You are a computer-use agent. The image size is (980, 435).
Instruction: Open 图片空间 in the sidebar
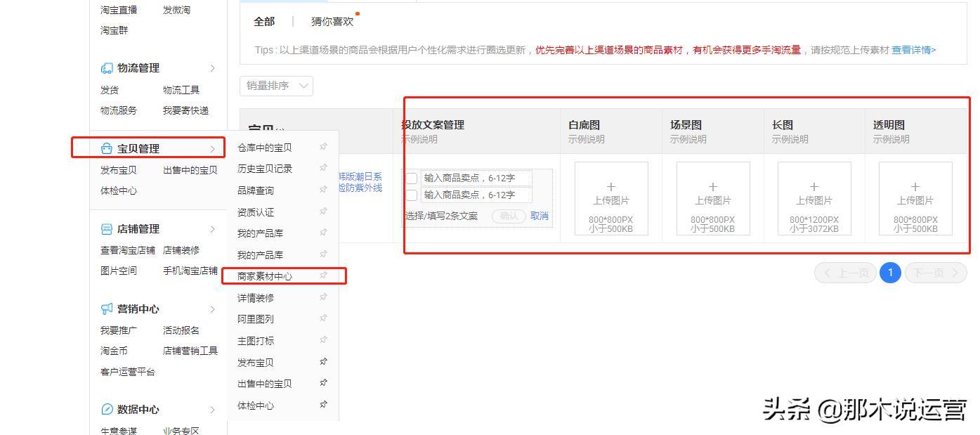coord(119,271)
